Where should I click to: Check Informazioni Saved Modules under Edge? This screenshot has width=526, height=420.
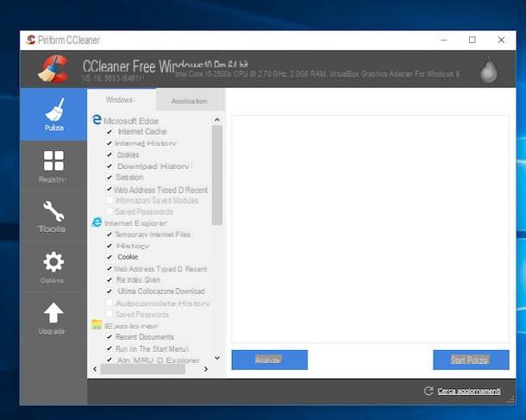click(x=110, y=200)
